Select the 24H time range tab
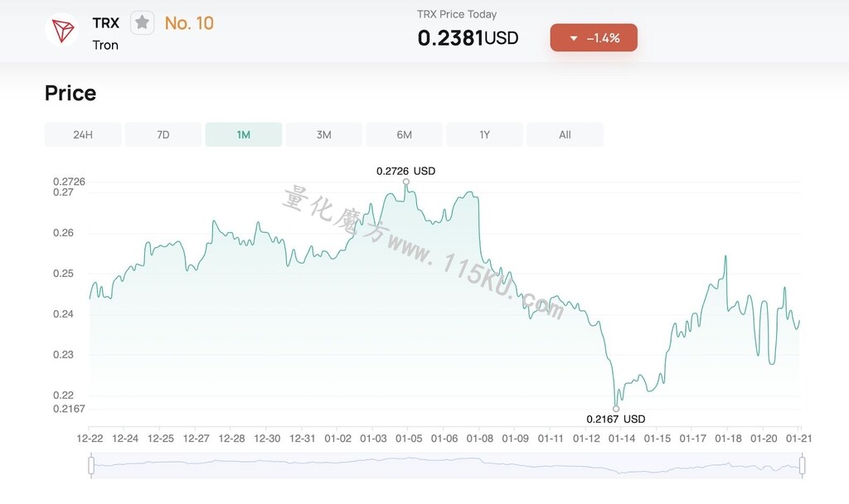Screen dimensions: 849x504 pos(83,135)
